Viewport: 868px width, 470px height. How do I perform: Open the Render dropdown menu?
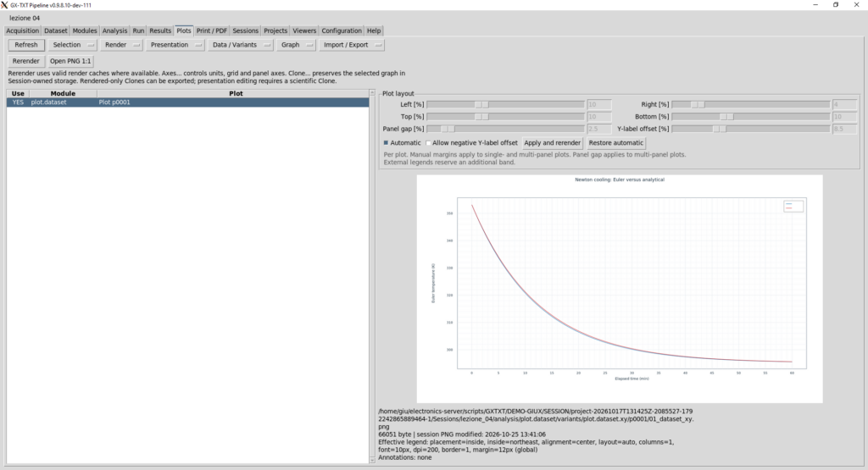(x=120, y=45)
